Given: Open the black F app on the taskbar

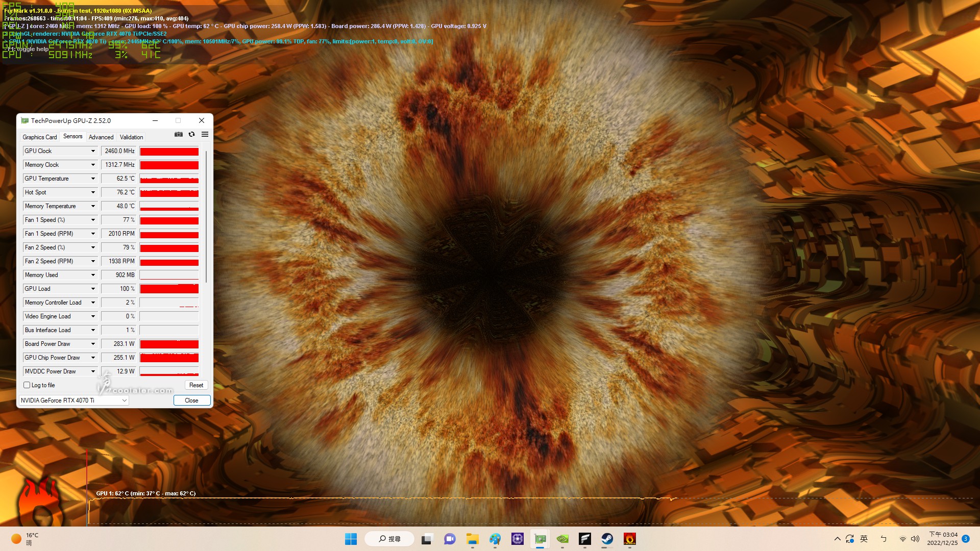Looking at the screenshot, I should coord(585,539).
